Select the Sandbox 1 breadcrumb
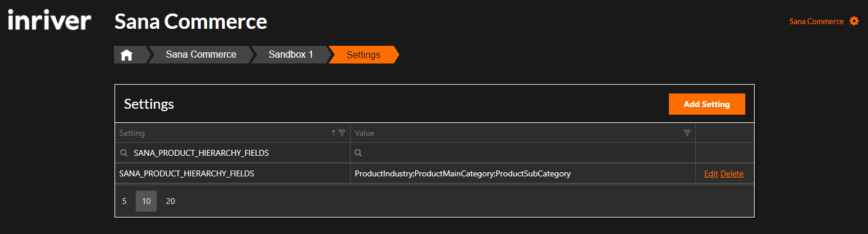This screenshot has width=868, height=234. [x=291, y=55]
